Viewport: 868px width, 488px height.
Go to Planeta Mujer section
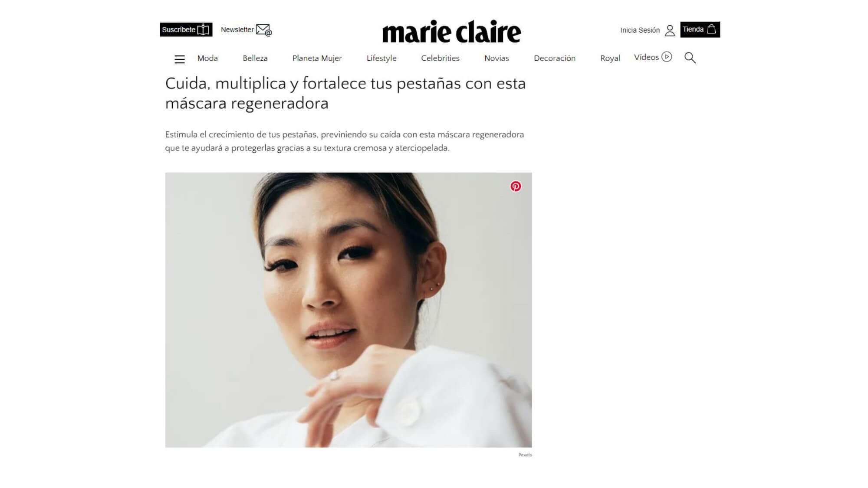[317, 58]
